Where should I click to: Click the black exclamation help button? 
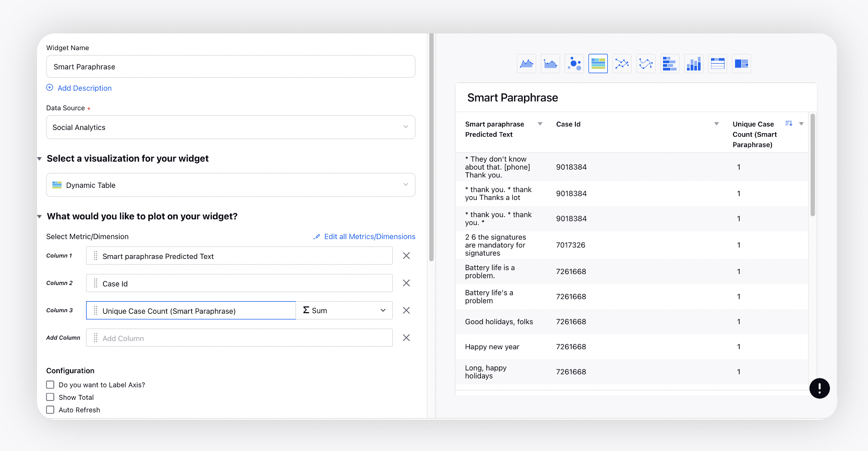819,388
